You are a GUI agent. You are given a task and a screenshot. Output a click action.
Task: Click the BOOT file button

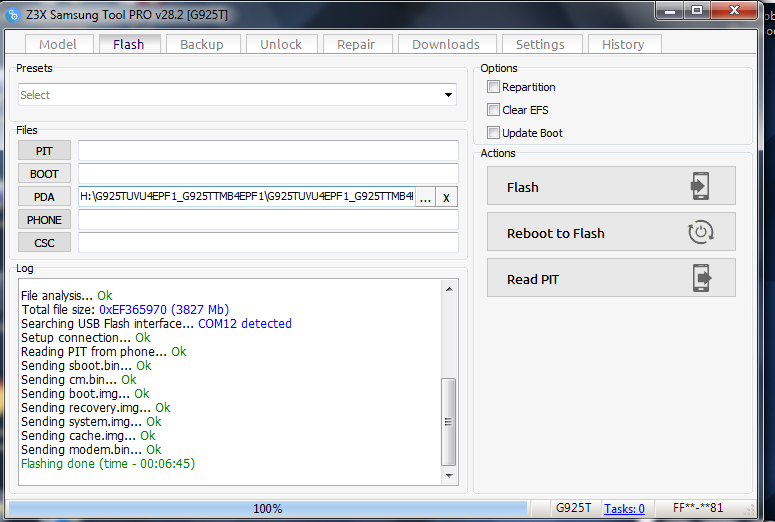pos(44,174)
